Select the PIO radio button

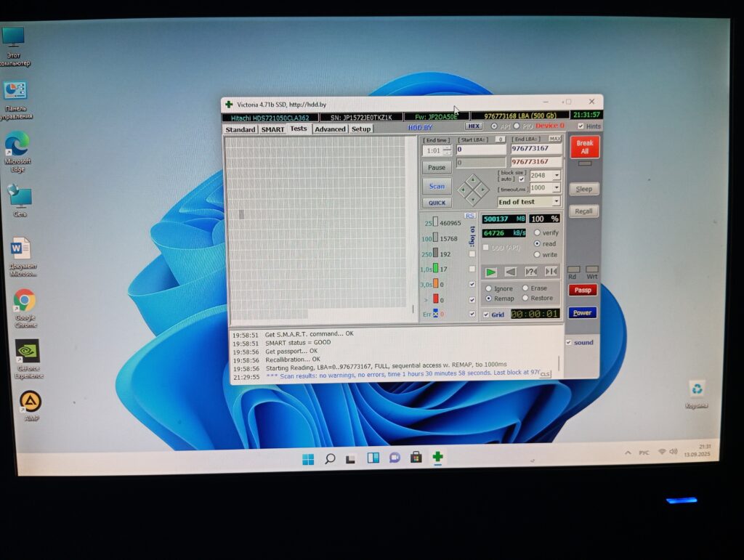tap(517, 126)
